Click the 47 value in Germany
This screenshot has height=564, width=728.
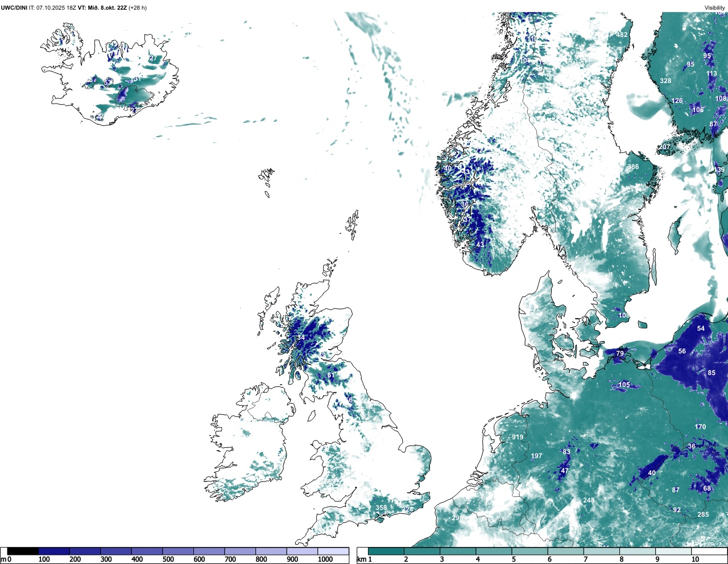(x=565, y=471)
